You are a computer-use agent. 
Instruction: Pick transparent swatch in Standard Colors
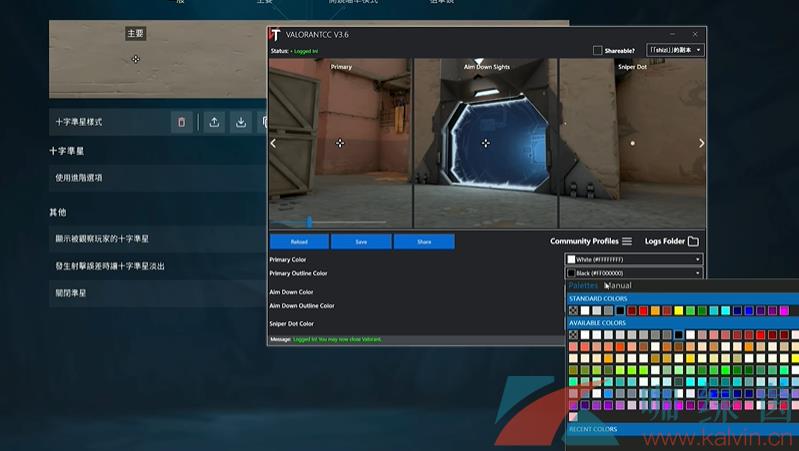click(x=573, y=310)
